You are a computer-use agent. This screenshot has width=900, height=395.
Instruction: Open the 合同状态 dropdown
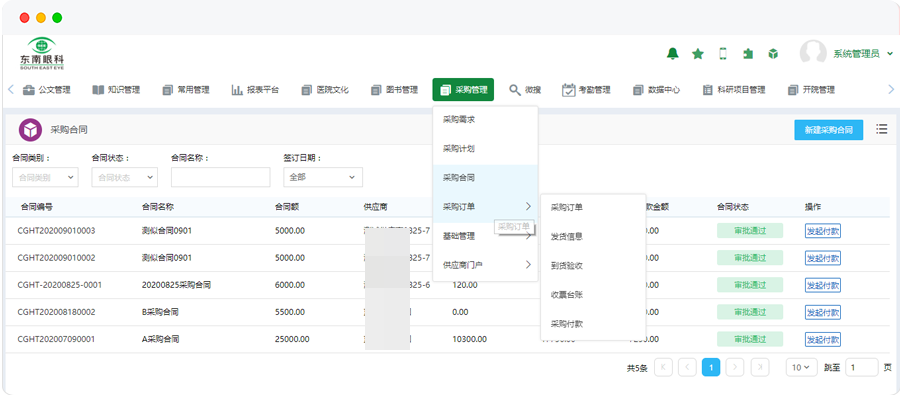point(125,177)
